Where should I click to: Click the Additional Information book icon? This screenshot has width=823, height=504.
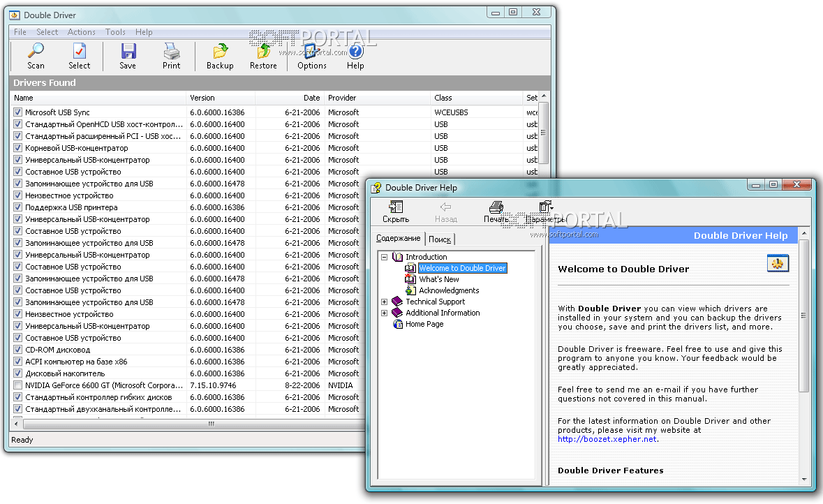tap(397, 312)
